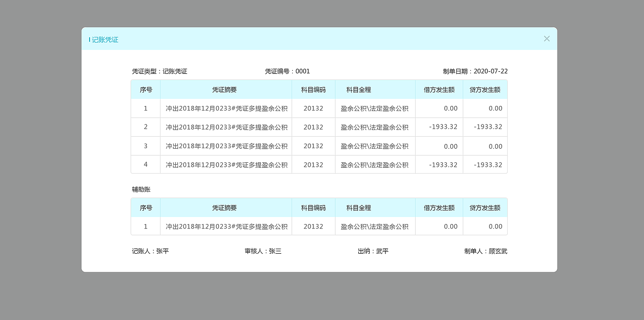644x320 pixels.
Task: Click the 记账凭证 dialog title
Action: 105,39
